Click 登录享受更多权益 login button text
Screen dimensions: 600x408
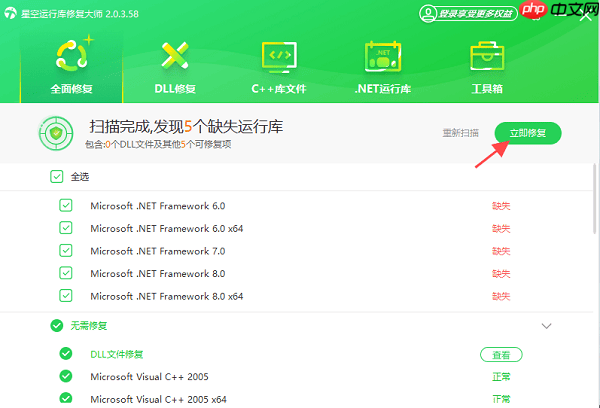point(475,14)
